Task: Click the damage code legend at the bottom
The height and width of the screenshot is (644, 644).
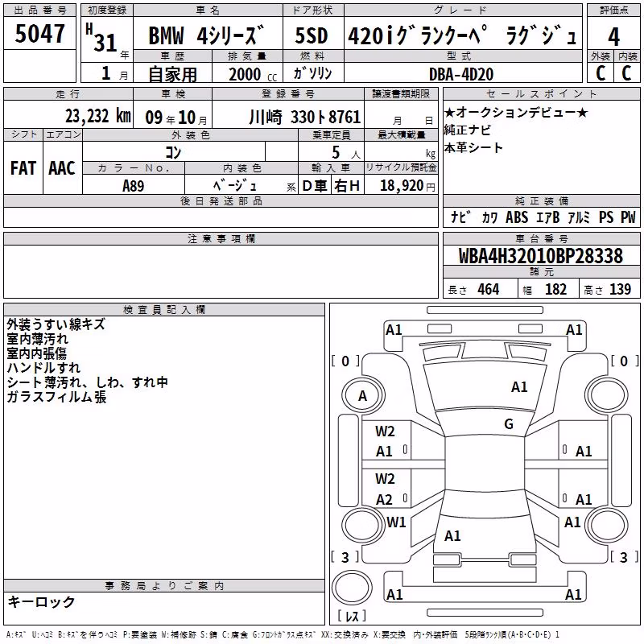Action: click(283, 635)
